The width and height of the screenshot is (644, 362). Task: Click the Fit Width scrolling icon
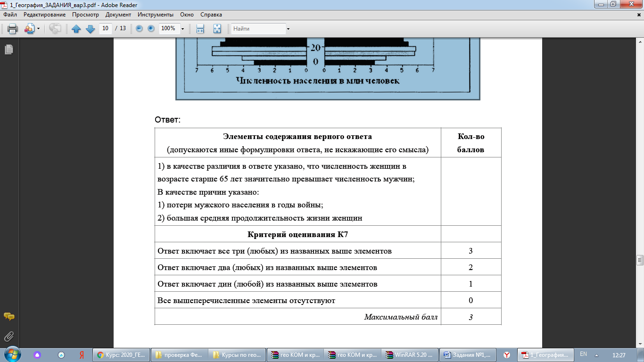point(200,29)
